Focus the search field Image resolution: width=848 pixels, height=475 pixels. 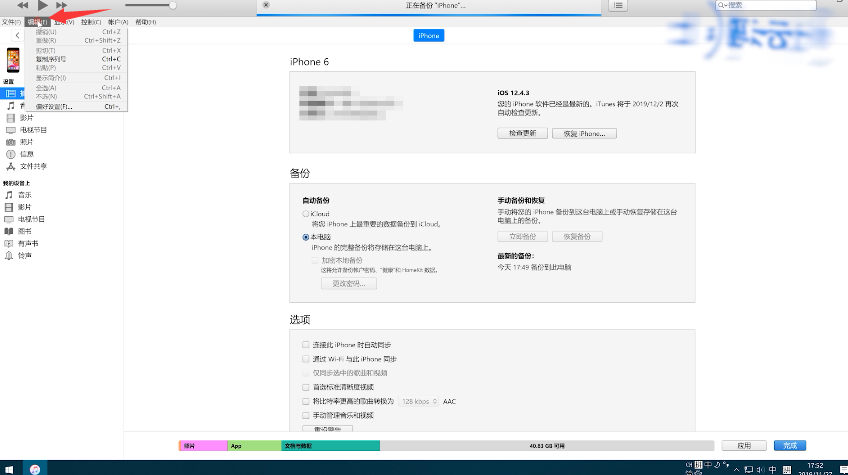(x=765, y=5)
